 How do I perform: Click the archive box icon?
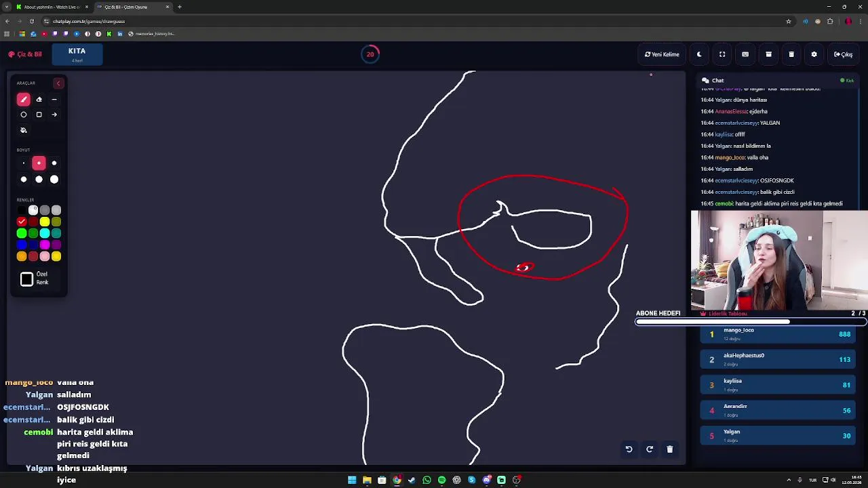(x=768, y=54)
